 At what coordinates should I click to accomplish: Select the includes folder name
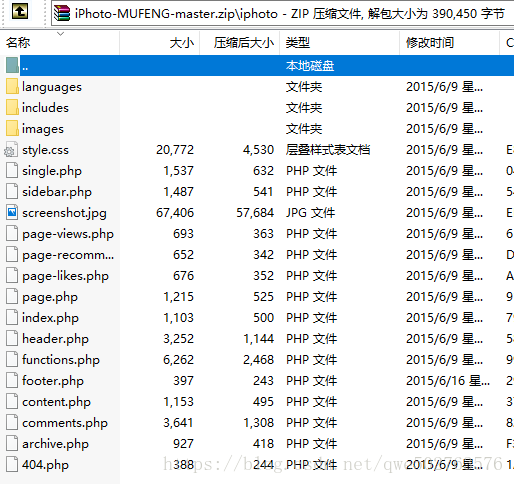tap(45, 108)
